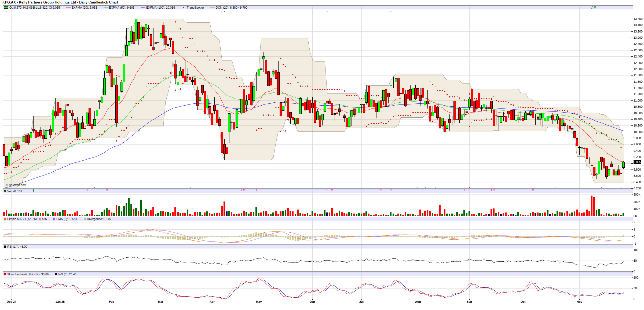Click the green @@ symbol in the top legend bar
The image size is (644, 310).
click(594, 8)
